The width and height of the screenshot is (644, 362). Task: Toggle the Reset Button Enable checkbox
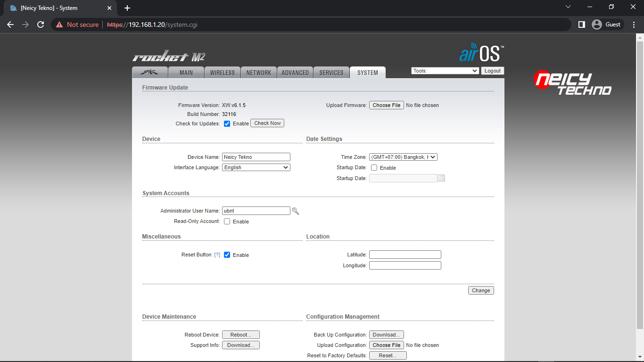[227, 255]
